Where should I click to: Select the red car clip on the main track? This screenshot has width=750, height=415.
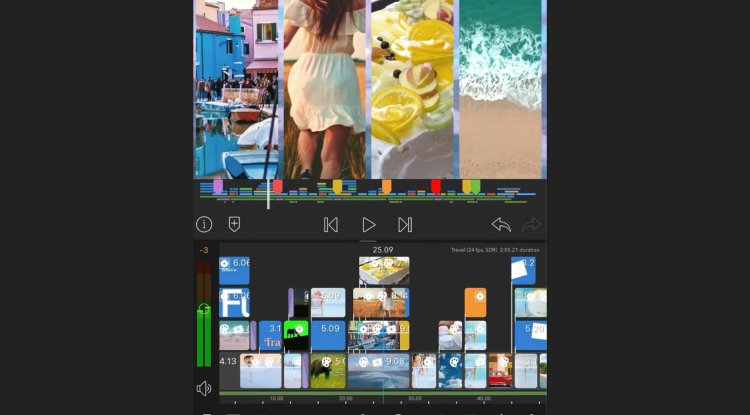[500, 371]
